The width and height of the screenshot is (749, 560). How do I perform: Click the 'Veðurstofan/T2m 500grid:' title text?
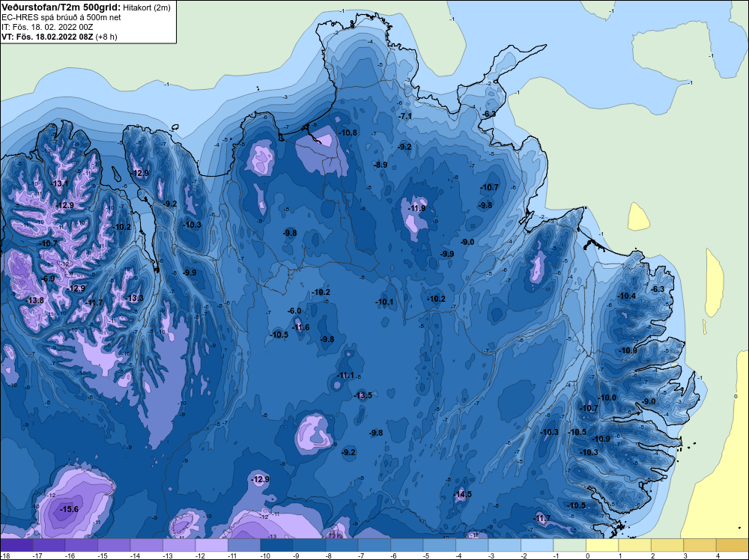coord(61,7)
